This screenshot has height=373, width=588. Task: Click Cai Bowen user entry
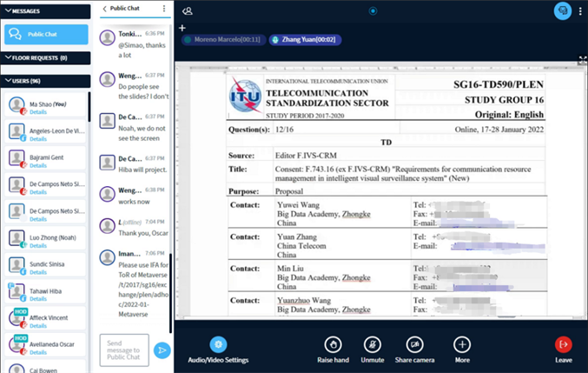pos(46,368)
